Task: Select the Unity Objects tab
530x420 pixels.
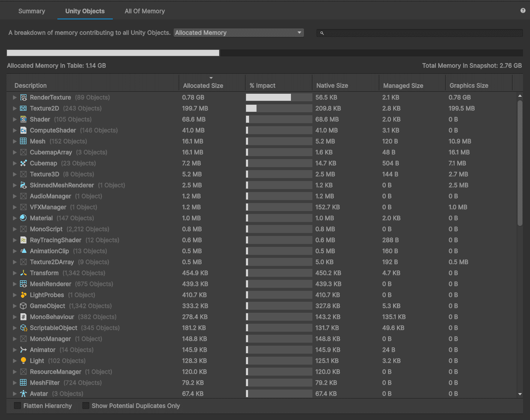Action: click(x=85, y=11)
